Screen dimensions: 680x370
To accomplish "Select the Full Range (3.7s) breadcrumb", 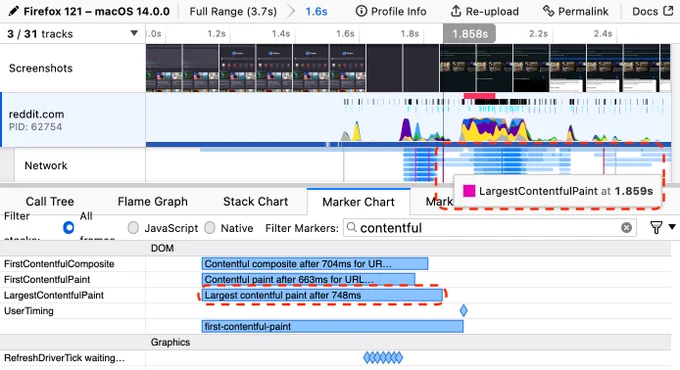I will 233,11.
